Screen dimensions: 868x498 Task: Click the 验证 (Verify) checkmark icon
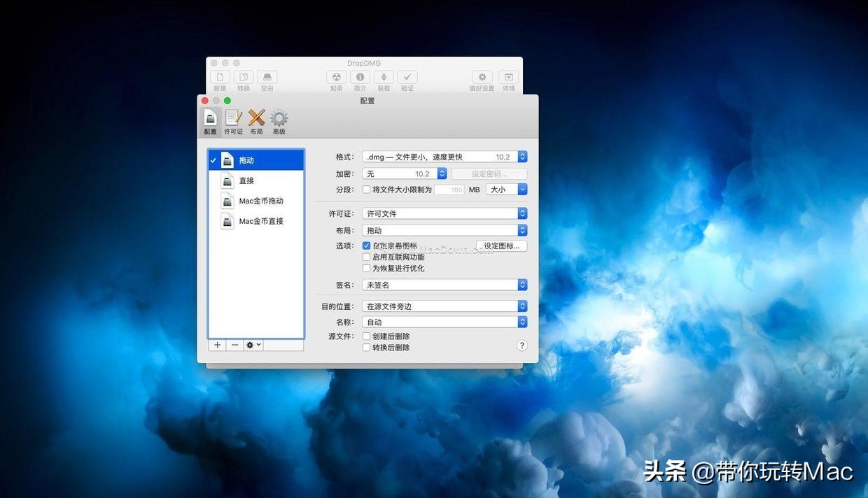pyautogui.click(x=407, y=77)
